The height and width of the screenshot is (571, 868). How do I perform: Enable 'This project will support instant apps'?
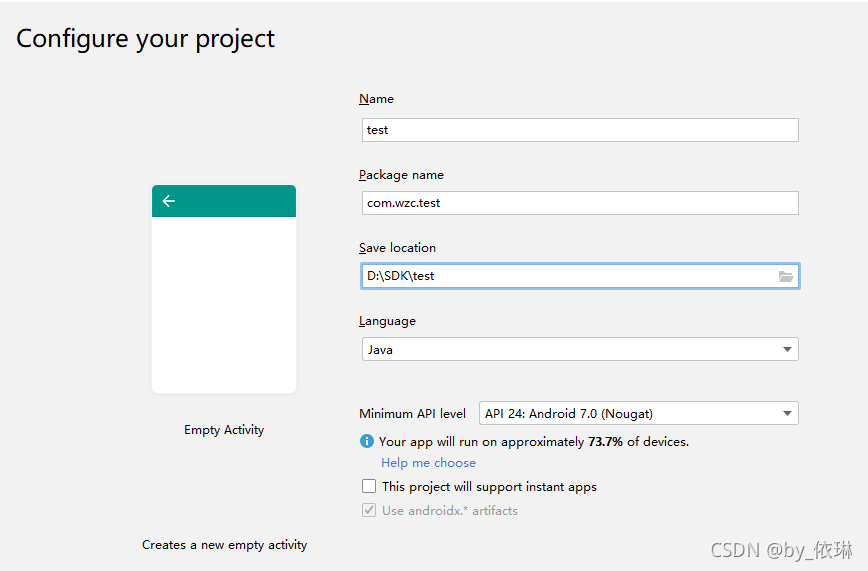coord(369,487)
